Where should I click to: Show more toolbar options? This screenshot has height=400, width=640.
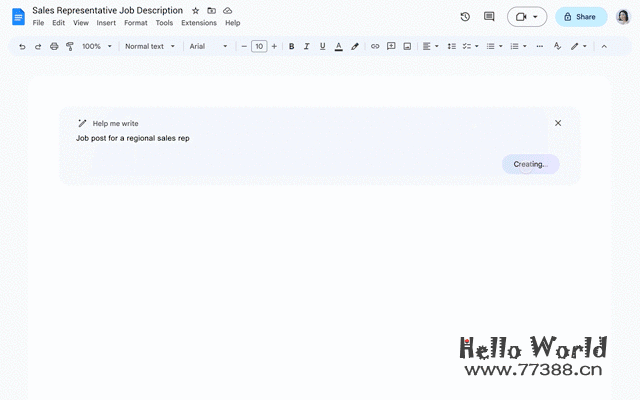point(540,47)
